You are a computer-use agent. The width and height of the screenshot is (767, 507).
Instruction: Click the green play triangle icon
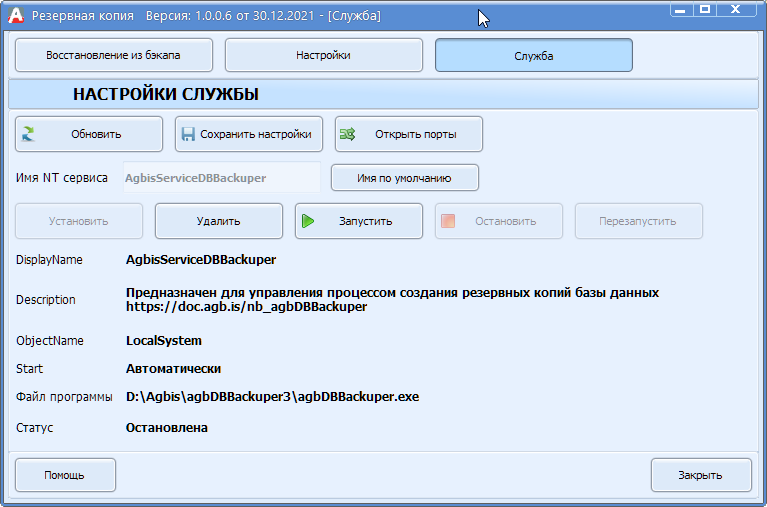coord(308,221)
